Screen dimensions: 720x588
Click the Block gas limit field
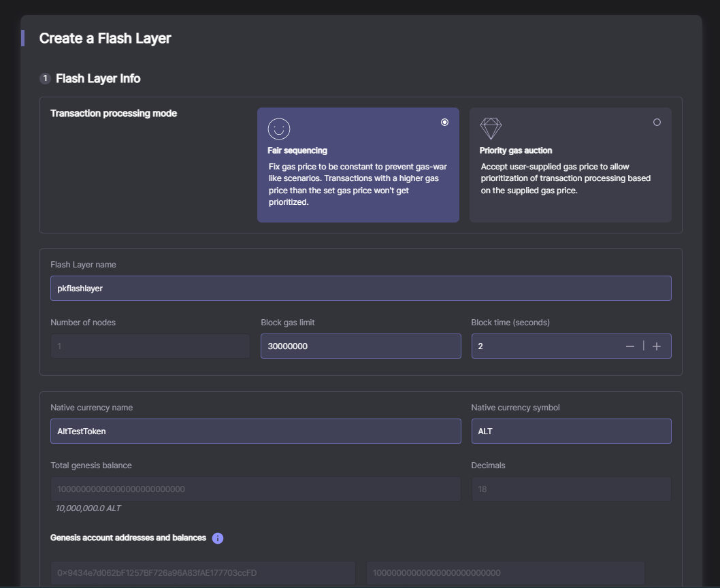pos(361,346)
